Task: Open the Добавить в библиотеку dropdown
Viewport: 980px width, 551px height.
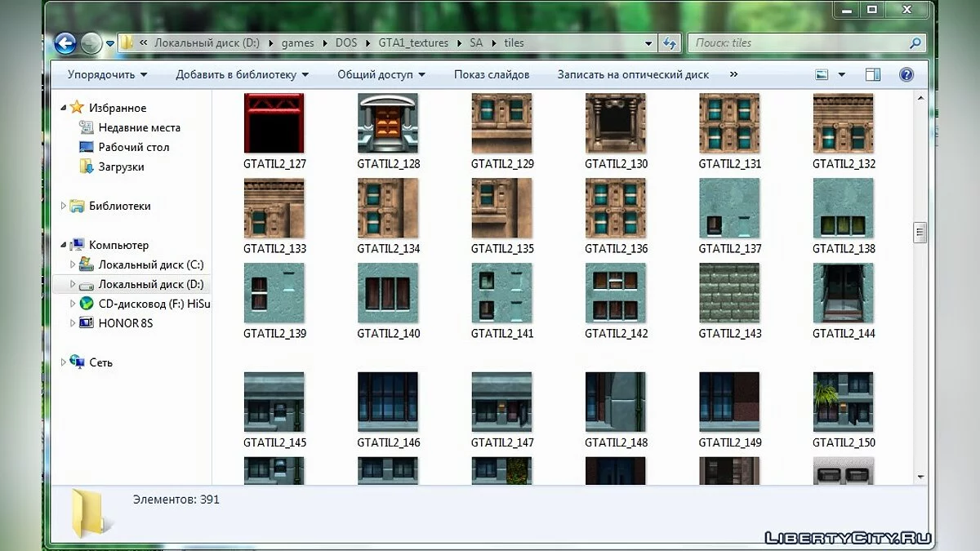Action: tap(242, 74)
